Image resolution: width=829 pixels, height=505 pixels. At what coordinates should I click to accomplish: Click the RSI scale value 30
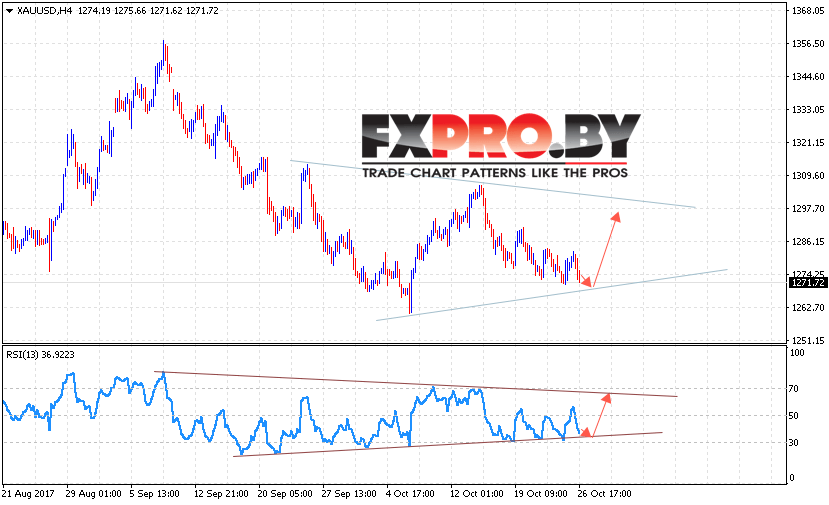pyautogui.click(x=794, y=443)
